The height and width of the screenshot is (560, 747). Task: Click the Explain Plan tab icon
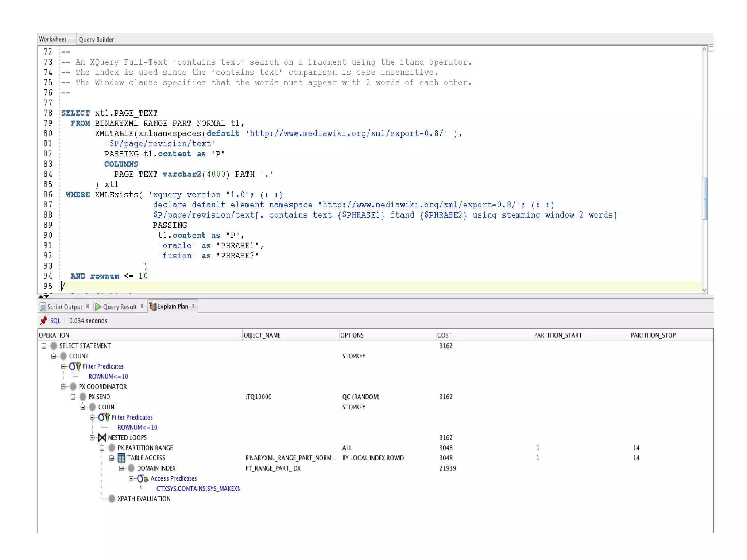click(x=153, y=307)
